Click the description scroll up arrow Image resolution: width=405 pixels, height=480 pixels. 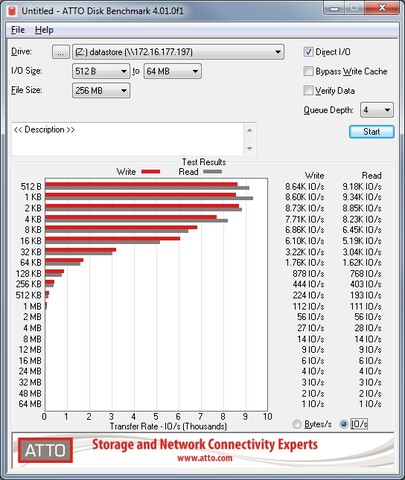point(250,130)
